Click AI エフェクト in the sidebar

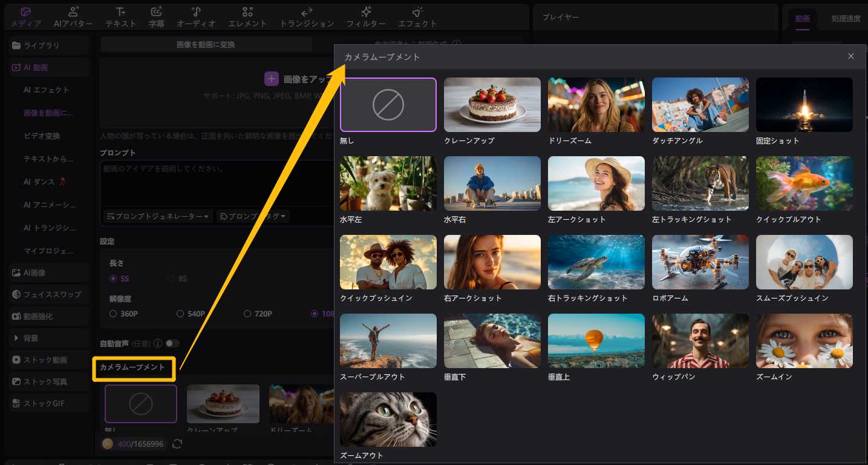(47, 90)
